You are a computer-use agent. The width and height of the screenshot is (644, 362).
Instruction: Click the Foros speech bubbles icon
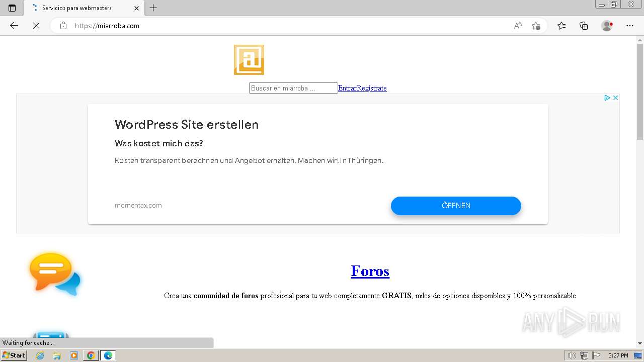pyautogui.click(x=55, y=274)
